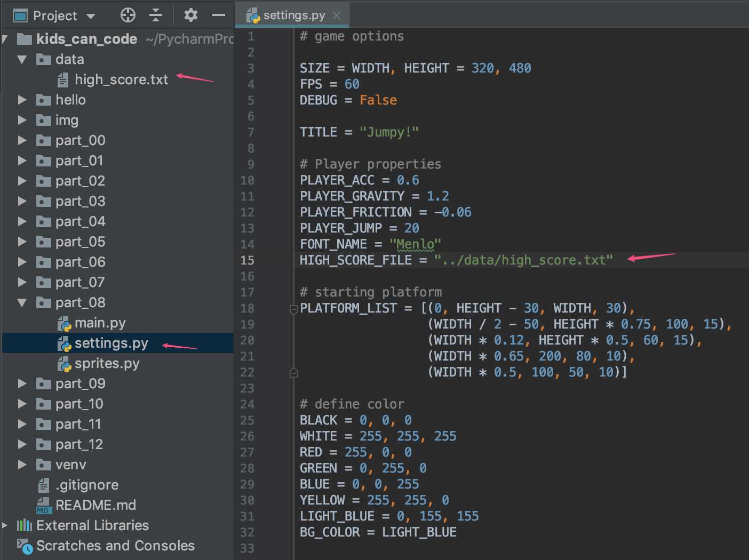
Task: Click the part_03 folder icon
Action: pyautogui.click(x=44, y=201)
